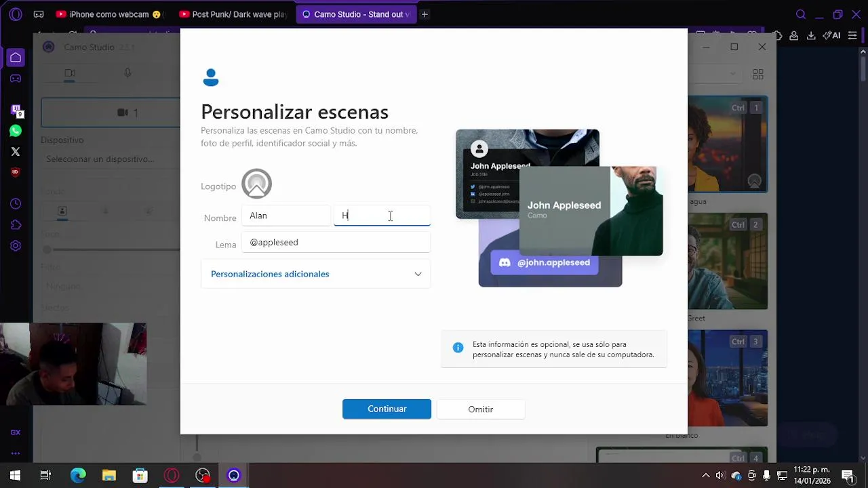
Task: Open the taskbar clock showing 11:22 p. m.
Action: [812, 475]
